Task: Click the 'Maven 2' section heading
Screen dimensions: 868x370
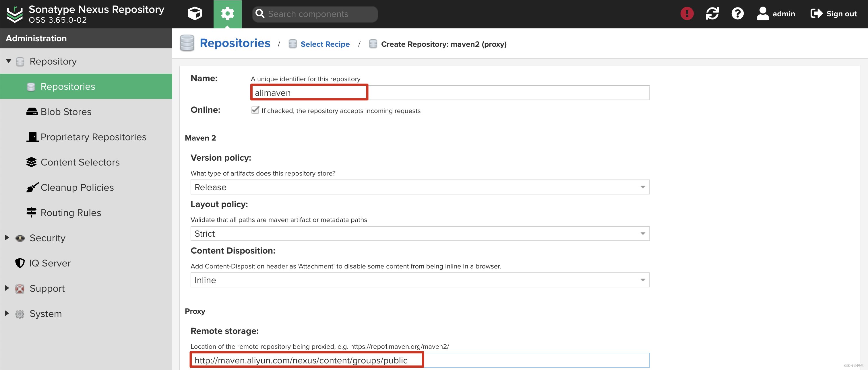Action: (200, 138)
